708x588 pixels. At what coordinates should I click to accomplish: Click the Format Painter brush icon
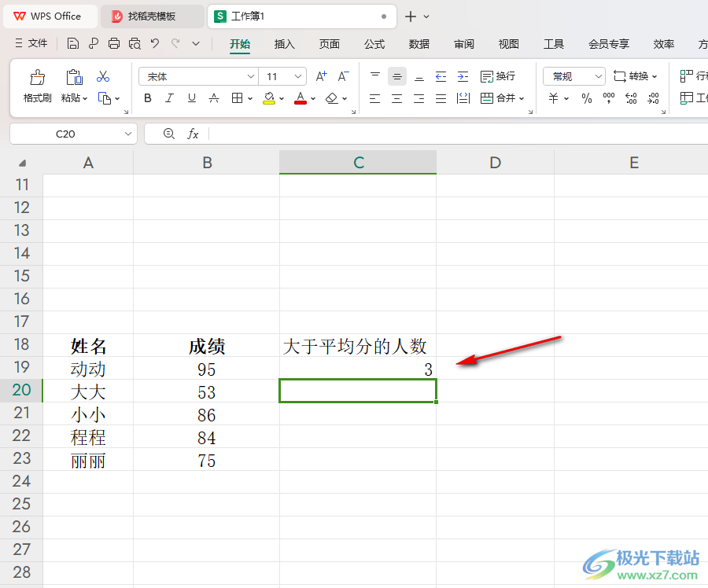point(38,77)
